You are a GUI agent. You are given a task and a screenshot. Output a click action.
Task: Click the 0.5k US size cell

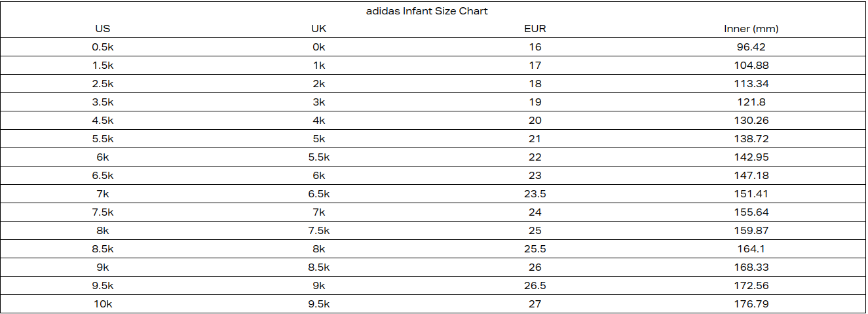click(x=103, y=47)
